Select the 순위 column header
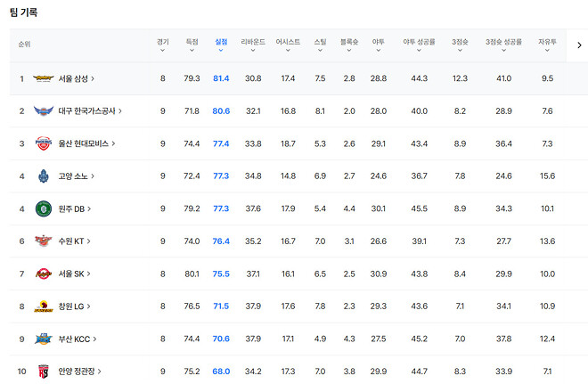 point(24,45)
